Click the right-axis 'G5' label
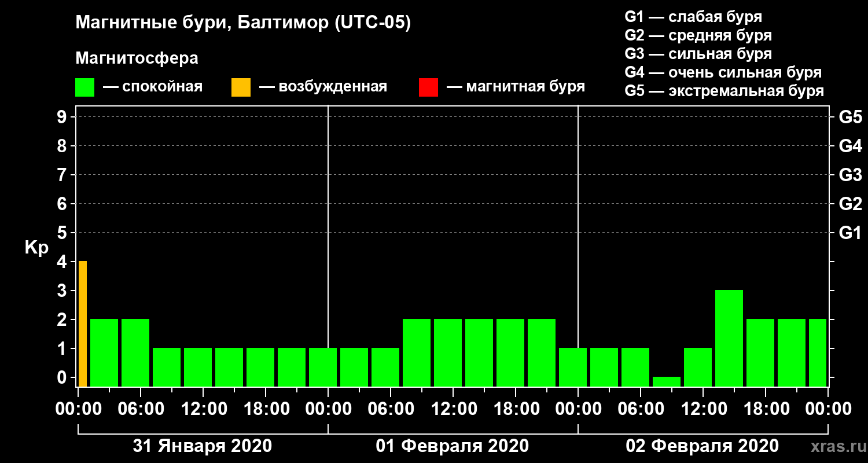This screenshot has height=463, width=868. (850, 117)
